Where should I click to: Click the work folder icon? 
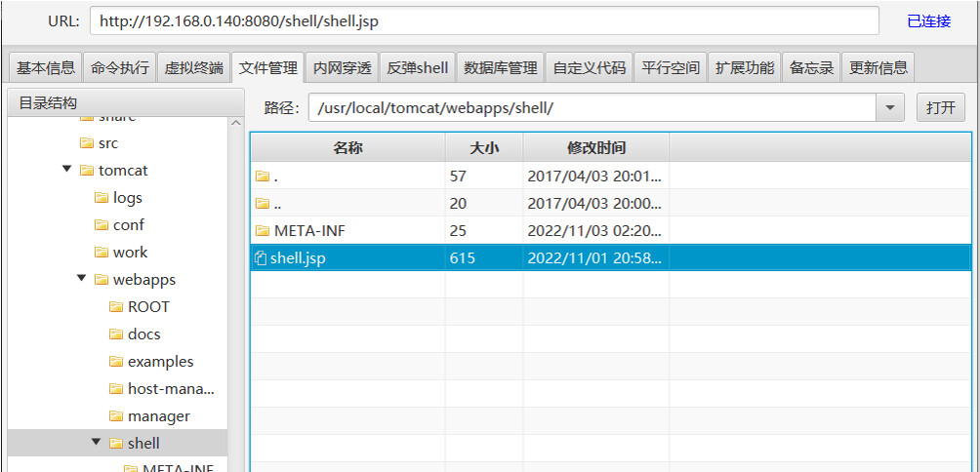click(x=102, y=253)
